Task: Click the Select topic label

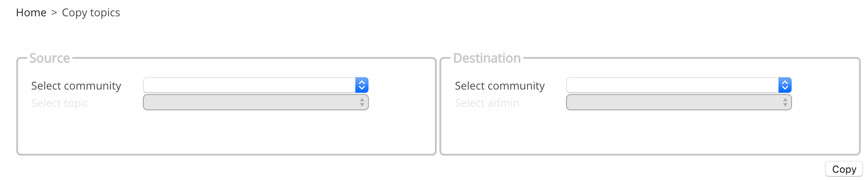Action: point(60,103)
